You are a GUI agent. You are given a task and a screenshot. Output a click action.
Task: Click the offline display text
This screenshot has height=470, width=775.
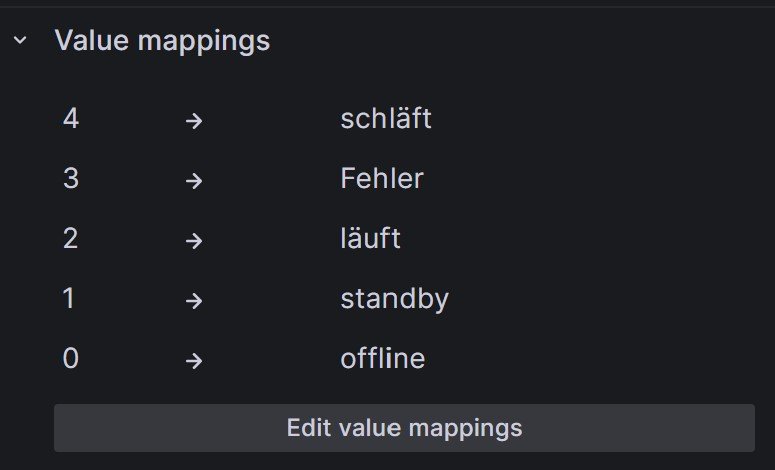click(x=382, y=359)
